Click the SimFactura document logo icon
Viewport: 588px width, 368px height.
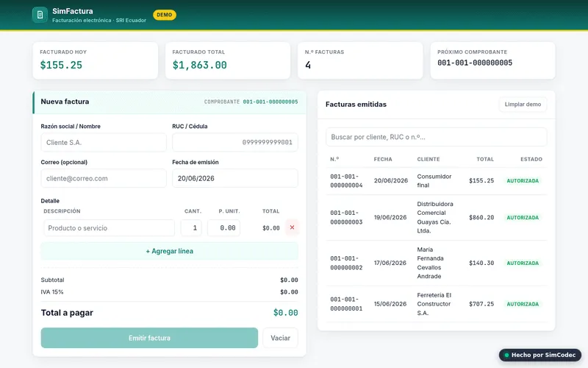pyautogui.click(x=40, y=15)
